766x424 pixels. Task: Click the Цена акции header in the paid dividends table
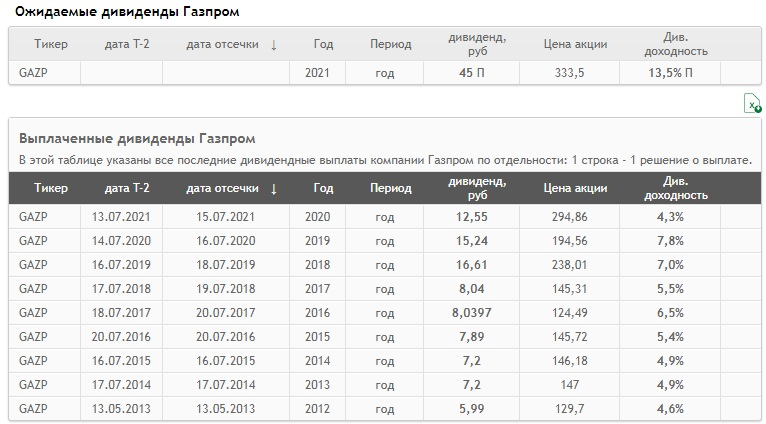point(575,188)
